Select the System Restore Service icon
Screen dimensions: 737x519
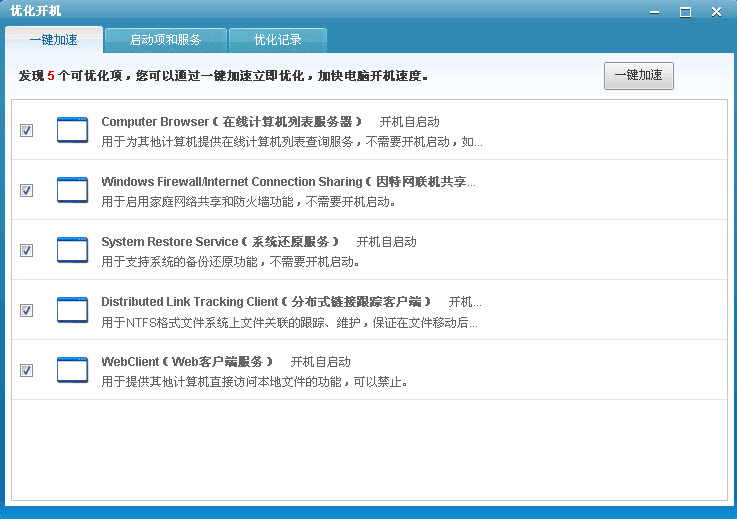(72, 250)
